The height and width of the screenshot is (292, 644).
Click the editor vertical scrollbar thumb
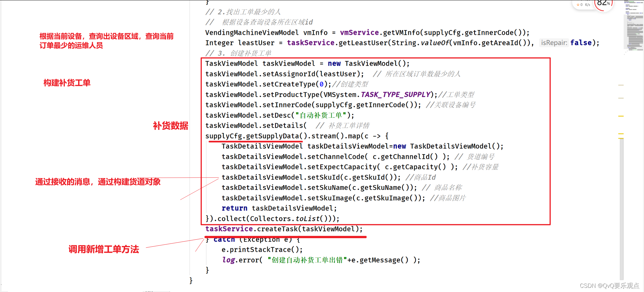coord(621,209)
